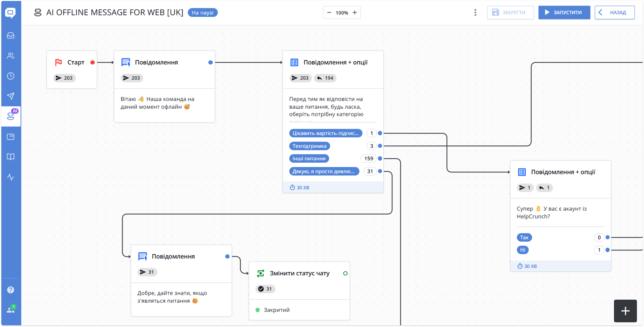Click НАЗАД to go back
644x327 pixels.
pyautogui.click(x=614, y=12)
